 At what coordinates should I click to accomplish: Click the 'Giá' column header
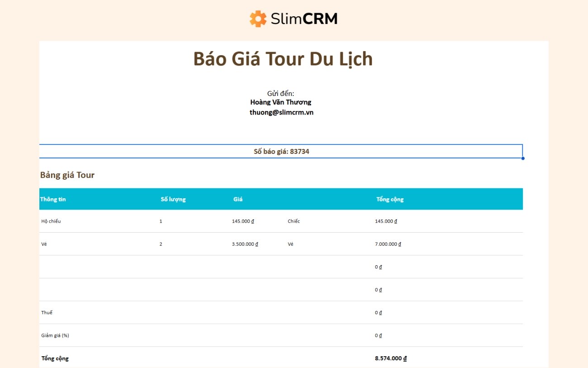[x=238, y=199]
